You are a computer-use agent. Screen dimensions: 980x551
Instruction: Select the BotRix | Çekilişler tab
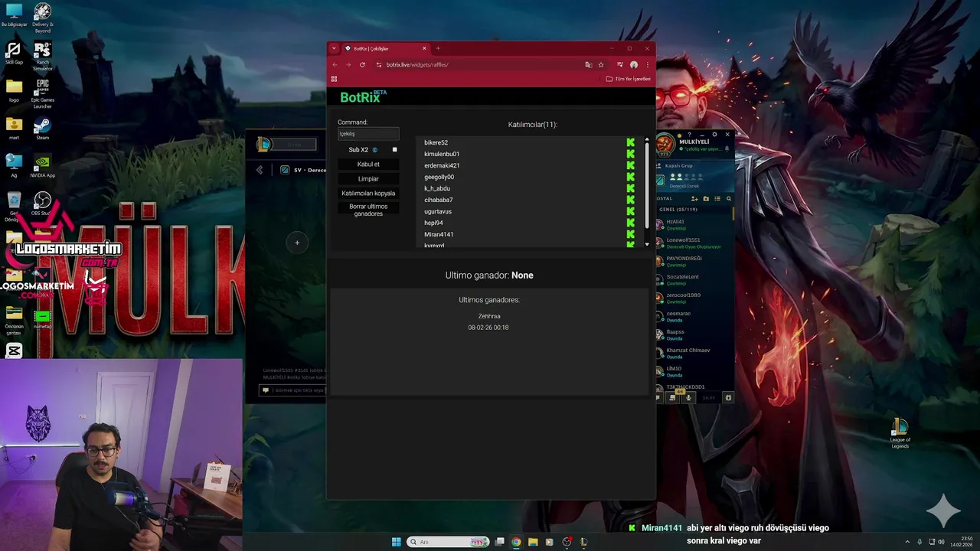point(387,48)
